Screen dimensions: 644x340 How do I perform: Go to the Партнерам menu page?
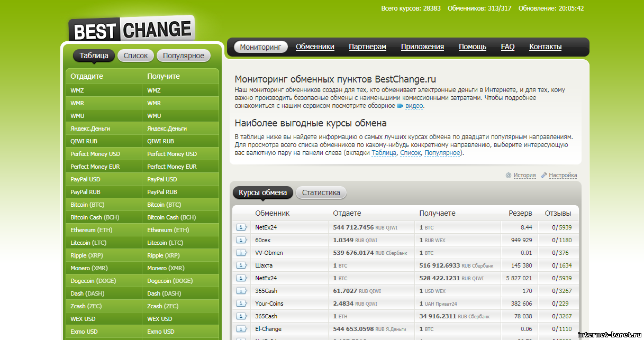click(367, 47)
